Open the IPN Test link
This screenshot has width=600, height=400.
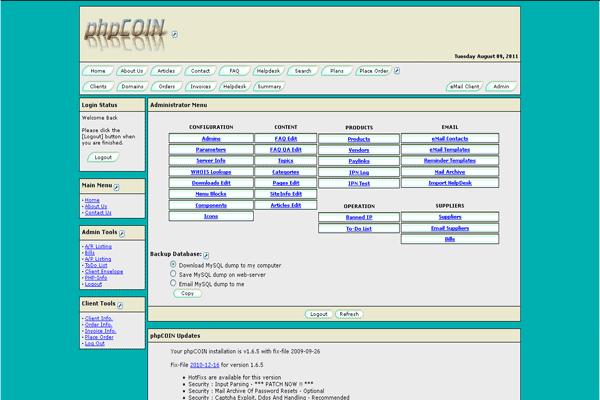[359, 183]
